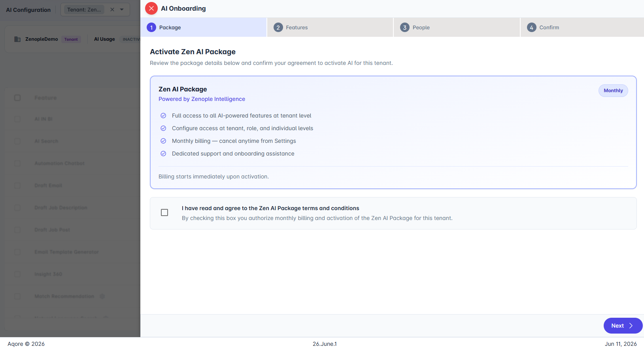The image size is (644, 349).
Task: Click the Next button
Action: click(623, 326)
